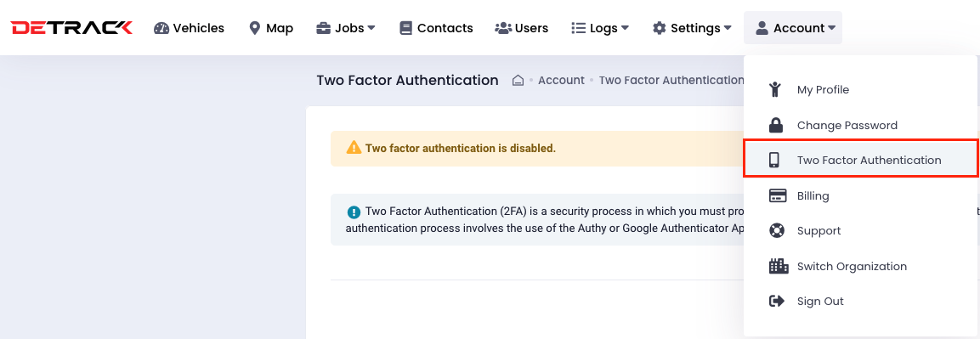Open the Settings dropdown
The width and height of the screenshot is (980, 339).
click(692, 28)
